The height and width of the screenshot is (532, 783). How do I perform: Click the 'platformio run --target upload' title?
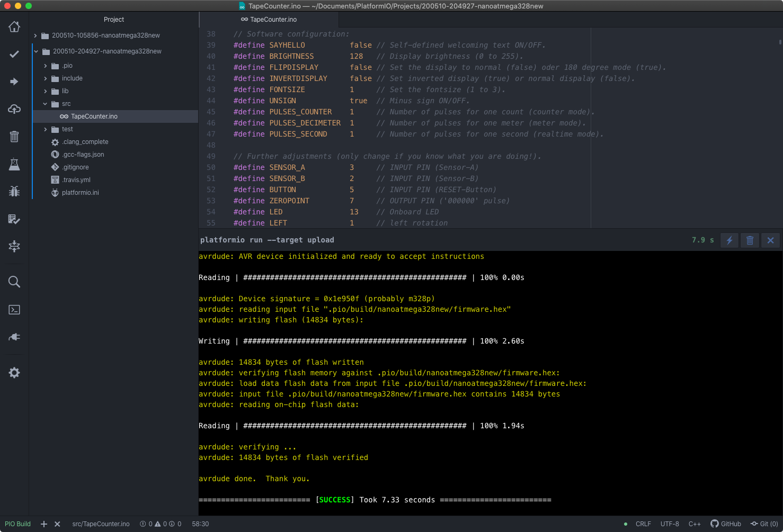pos(267,240)
